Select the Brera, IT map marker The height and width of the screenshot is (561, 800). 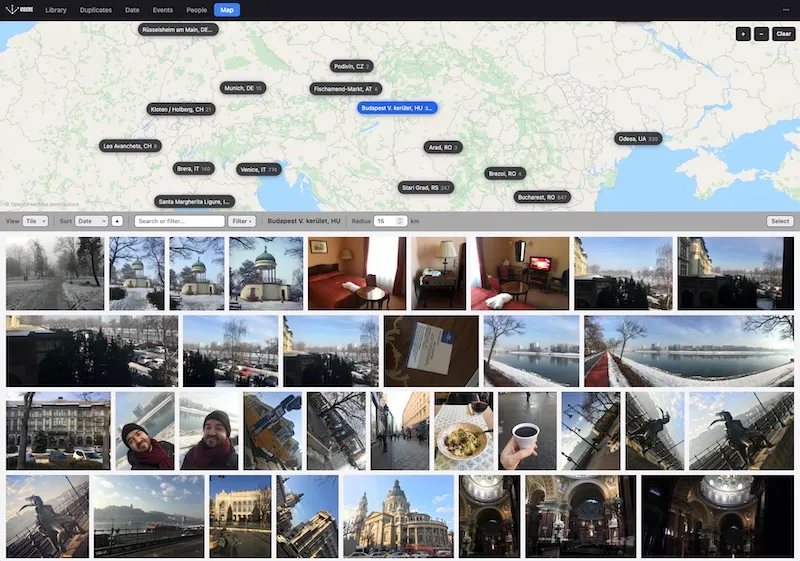click(x=193, y=168)
